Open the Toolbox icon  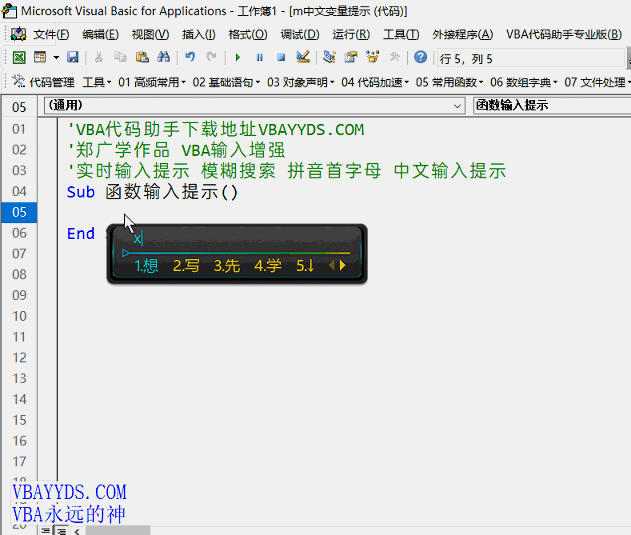click(x=394, y=58)
